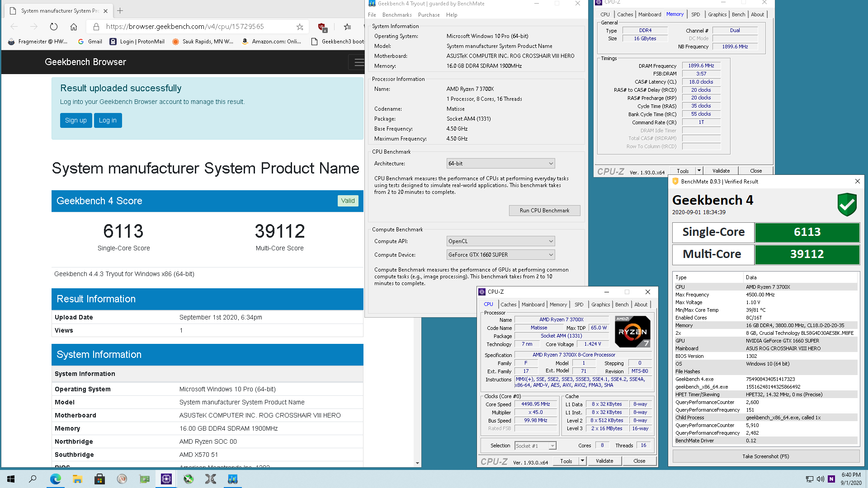Open Login ProtonMail bookmark
868x488 pixels.
point(137,42)
